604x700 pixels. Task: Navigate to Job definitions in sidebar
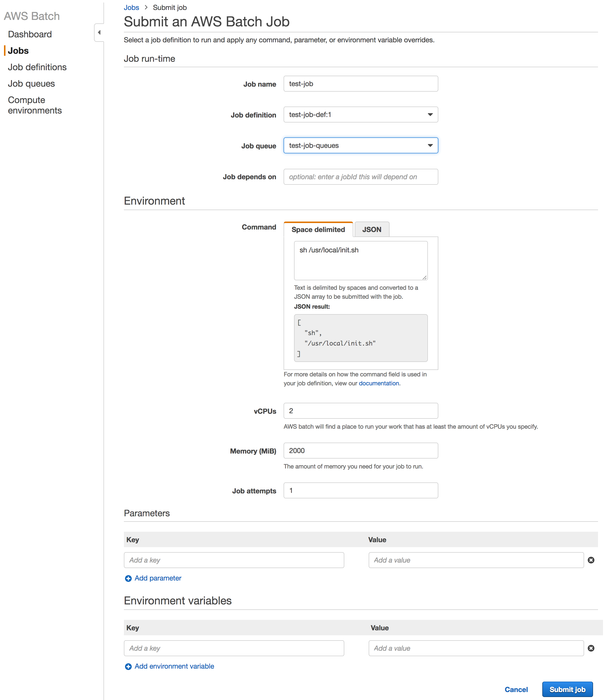[x=37, y=67]
